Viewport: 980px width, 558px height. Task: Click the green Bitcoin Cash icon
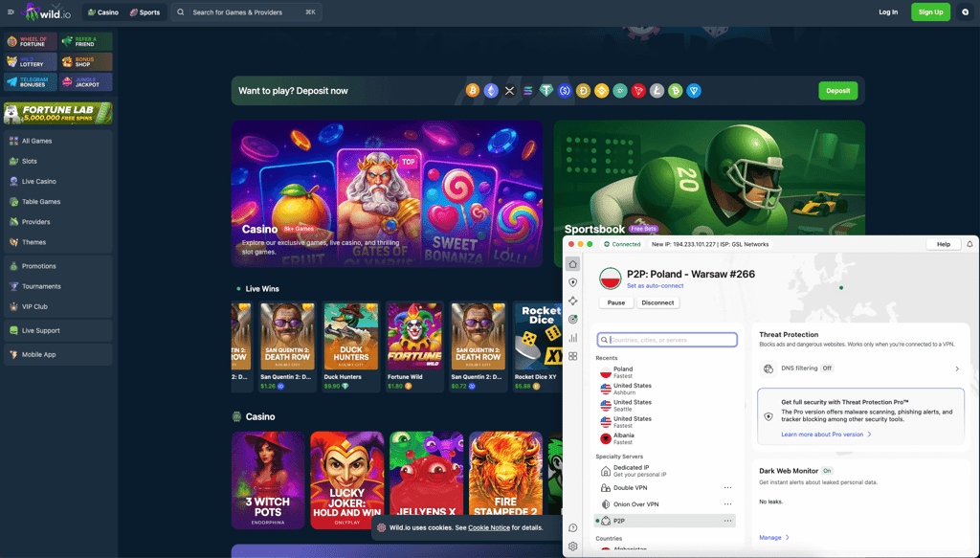[675, 91]
